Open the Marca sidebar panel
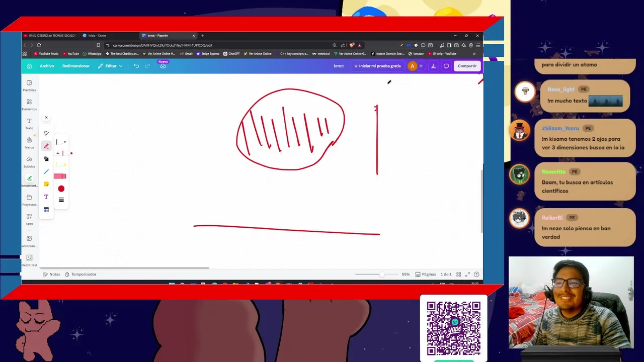Image resolution: width=644 pixels, height=362 pixels. coord(29,143)
